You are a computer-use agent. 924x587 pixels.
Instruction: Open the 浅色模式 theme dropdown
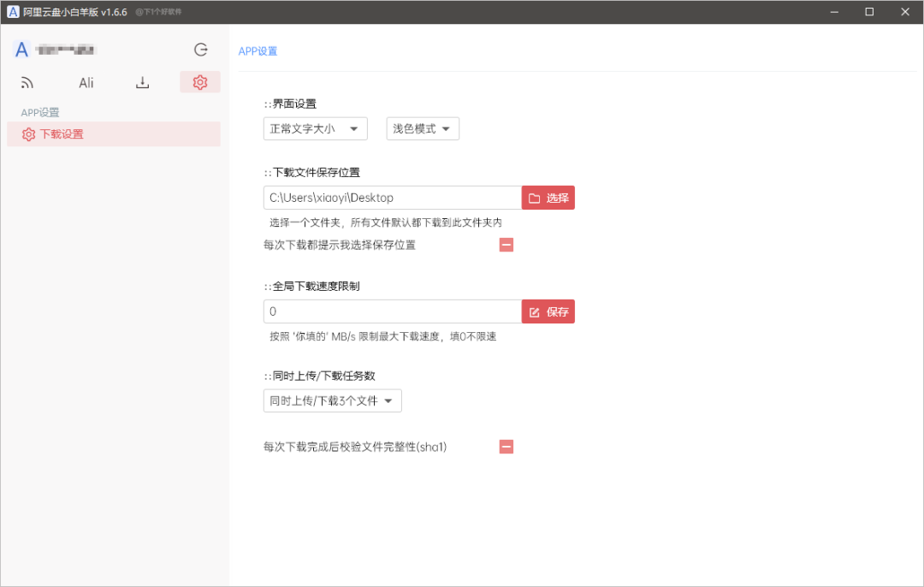[x=423, y=129]
